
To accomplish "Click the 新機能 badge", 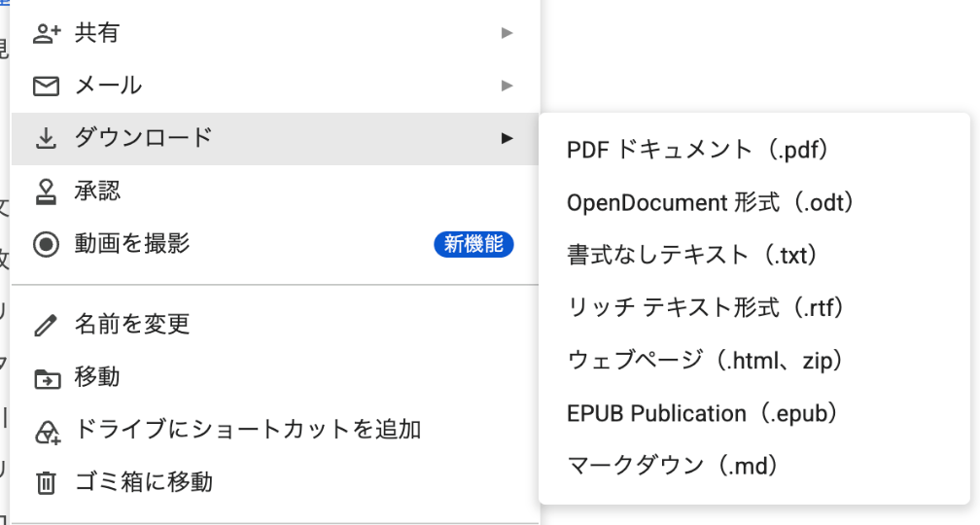I will [x=473, y=244].
